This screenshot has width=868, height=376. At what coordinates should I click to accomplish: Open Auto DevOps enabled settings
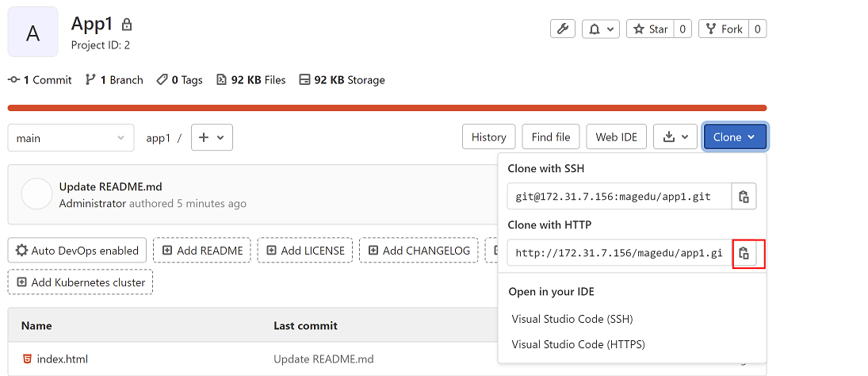coord(77,251)
